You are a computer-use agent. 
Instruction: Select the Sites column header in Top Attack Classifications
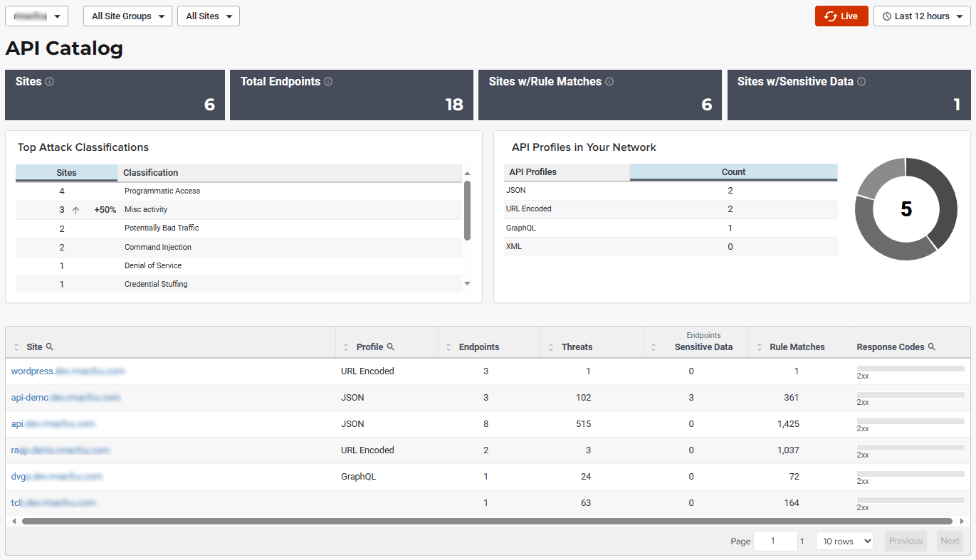pyautogui.click(x=66, y=172)
